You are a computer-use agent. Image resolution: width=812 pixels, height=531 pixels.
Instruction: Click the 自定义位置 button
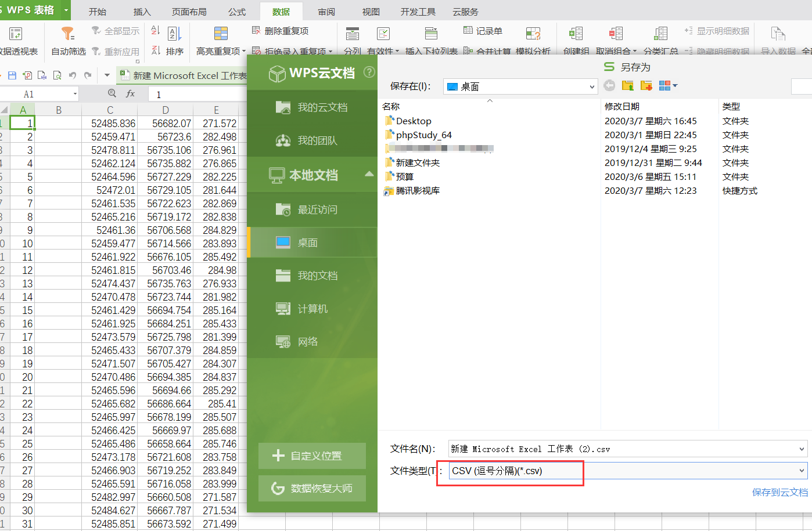(312, 456)
